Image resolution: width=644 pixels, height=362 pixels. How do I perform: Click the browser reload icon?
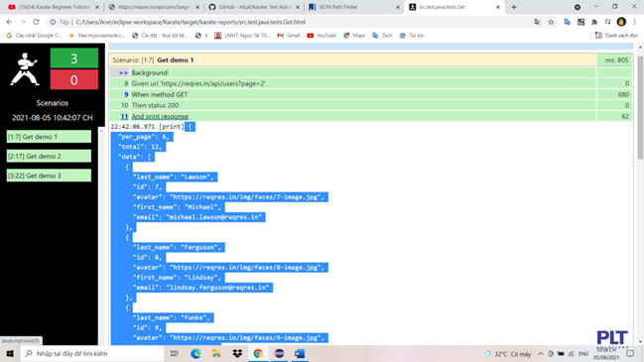tap(36, 22)
